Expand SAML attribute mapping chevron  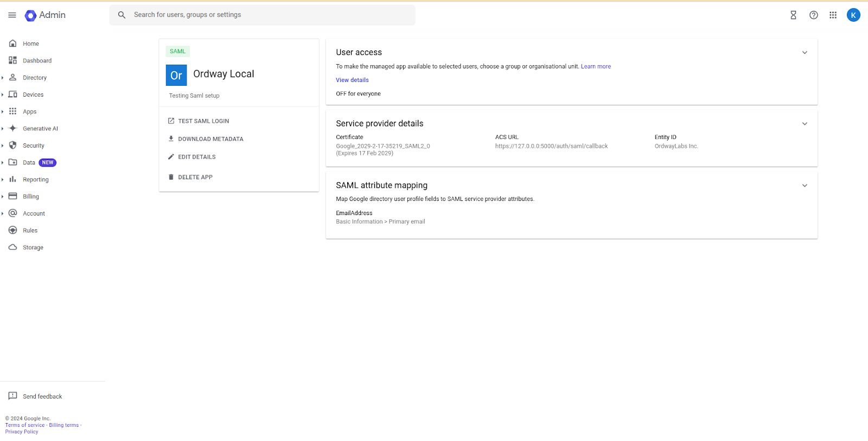(x=805, y=186)
